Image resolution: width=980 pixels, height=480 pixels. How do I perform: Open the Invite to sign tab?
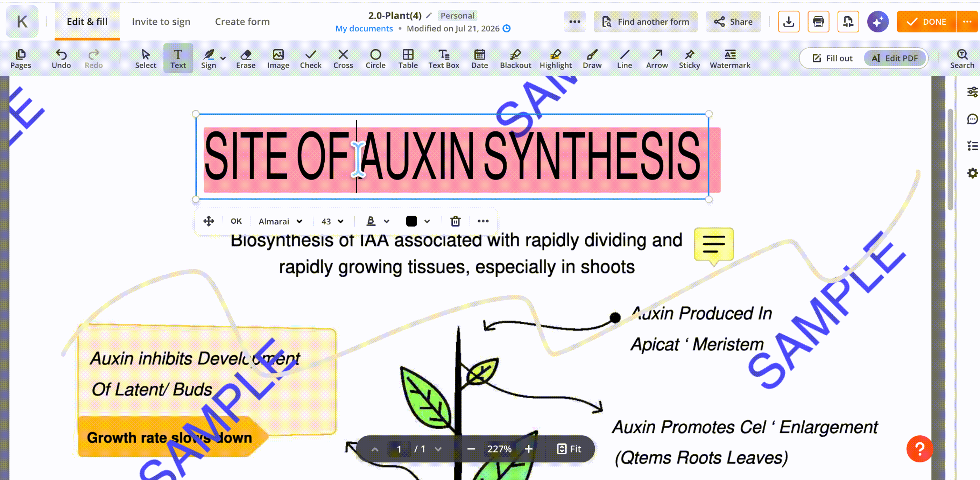pos(161,22)
